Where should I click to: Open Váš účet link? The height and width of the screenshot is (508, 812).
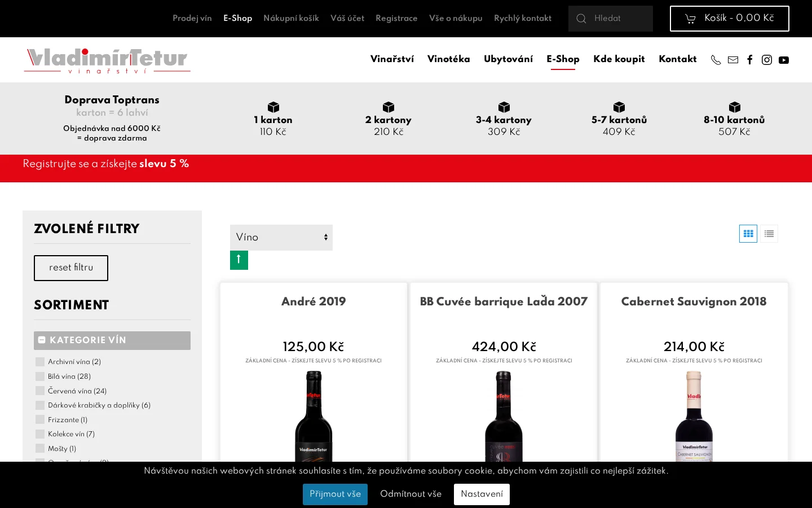[x=347, y=19]
